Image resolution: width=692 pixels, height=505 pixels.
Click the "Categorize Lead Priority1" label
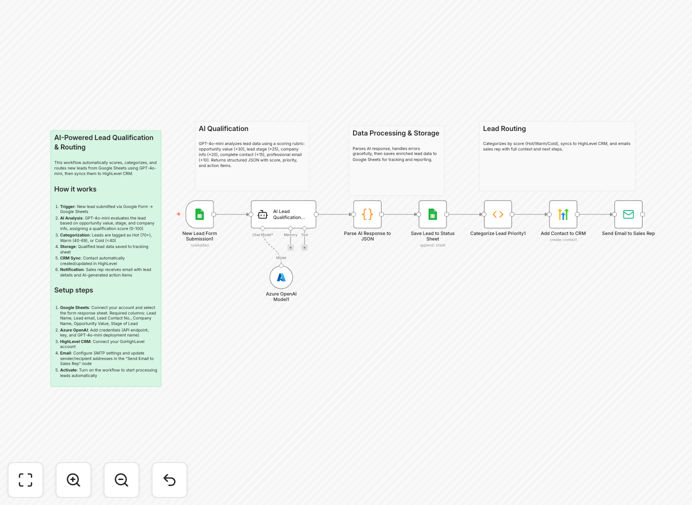(498, 233)
